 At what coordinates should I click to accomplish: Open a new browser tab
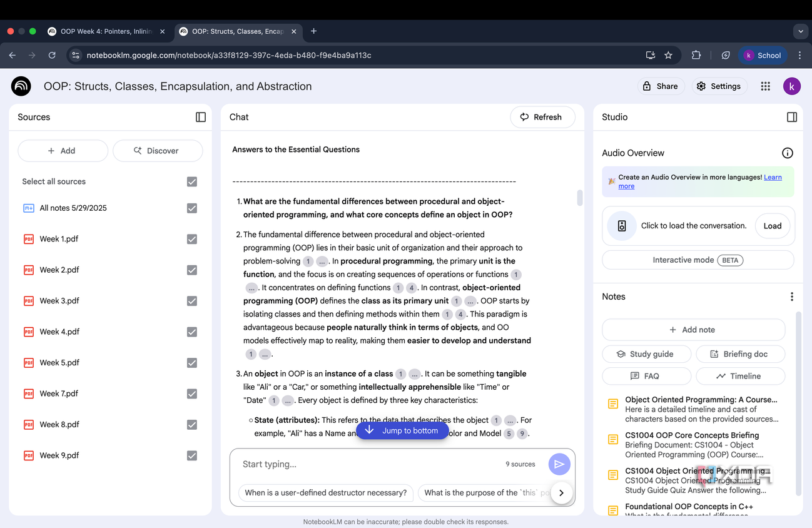(314, 31)
